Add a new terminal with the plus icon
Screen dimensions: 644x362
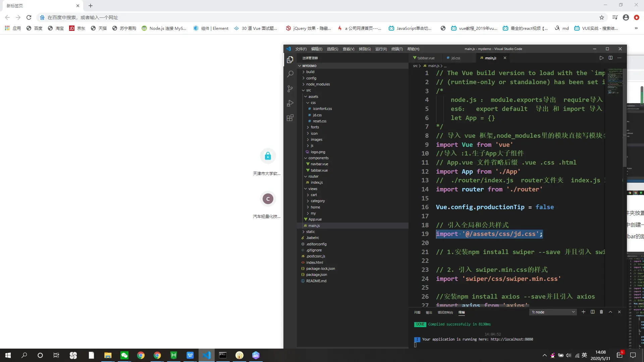click(x=583, y=312)
